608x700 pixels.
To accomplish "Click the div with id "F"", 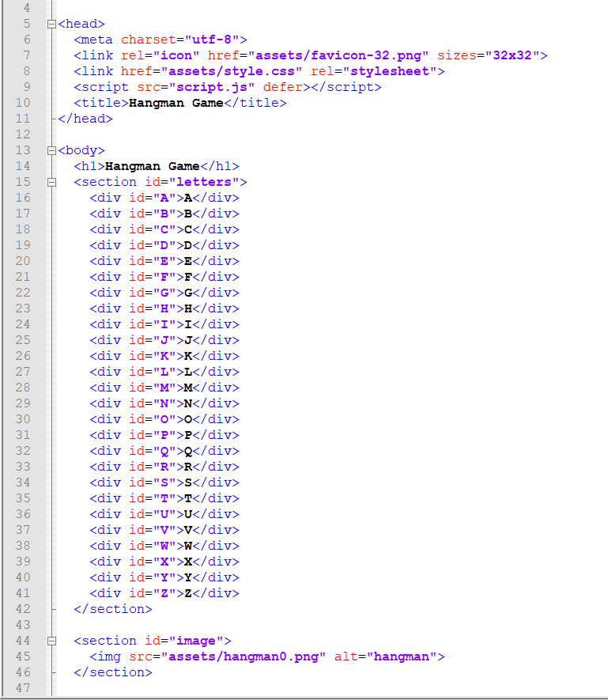I will pos(164,278).
